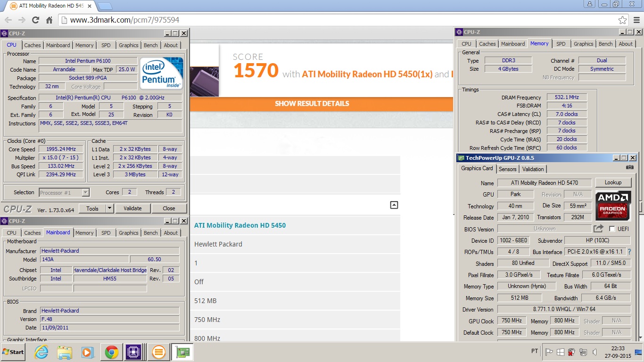Click the AMD Radeon Graphics logo
644x362 pixels.
click(x=613, y=206)
